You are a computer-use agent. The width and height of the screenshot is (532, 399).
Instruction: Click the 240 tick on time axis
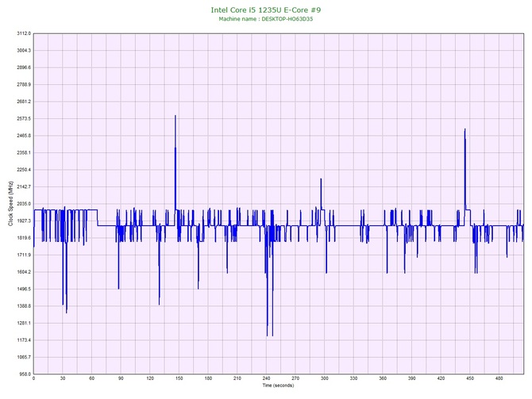[x=266, y=378]
